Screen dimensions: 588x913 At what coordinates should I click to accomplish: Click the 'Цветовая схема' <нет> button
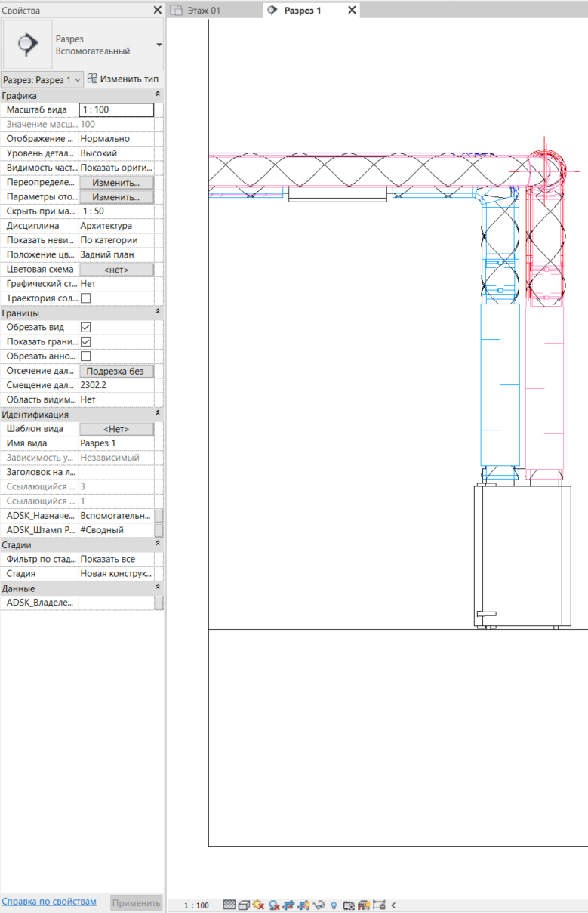(116, 270)
